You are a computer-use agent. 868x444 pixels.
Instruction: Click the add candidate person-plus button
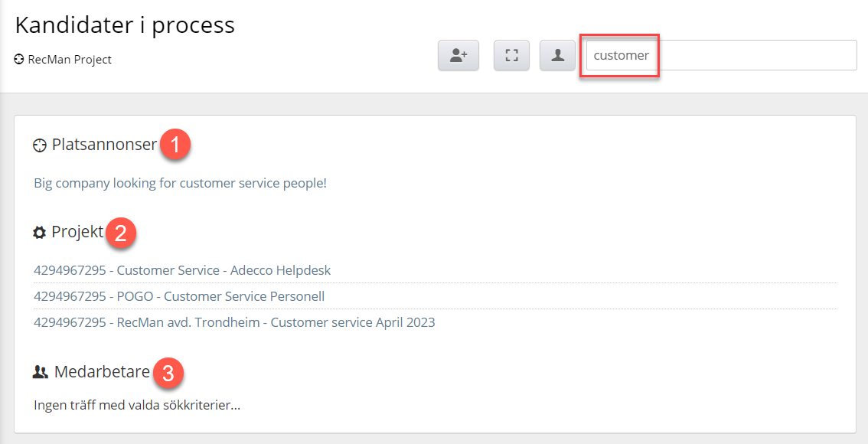coord(458,55)
